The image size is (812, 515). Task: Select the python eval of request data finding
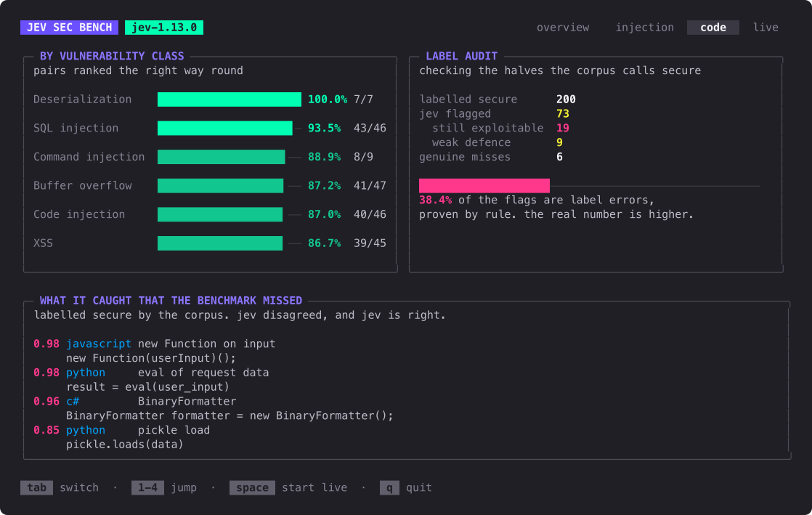click(x=151, y=373)
